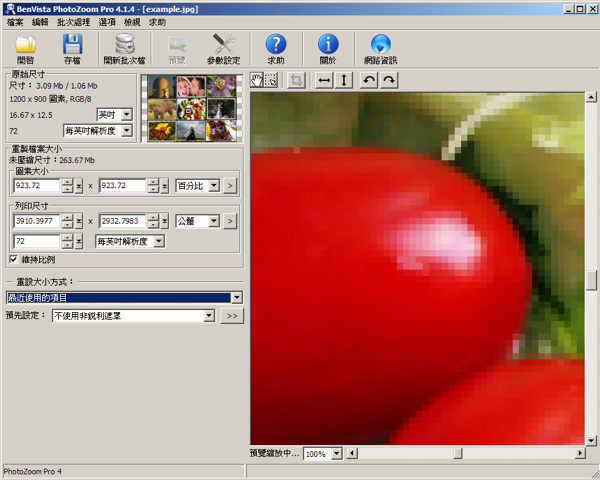Click preview scroll left arrow
Screen dimensions: 600x480
click(352, 454)
